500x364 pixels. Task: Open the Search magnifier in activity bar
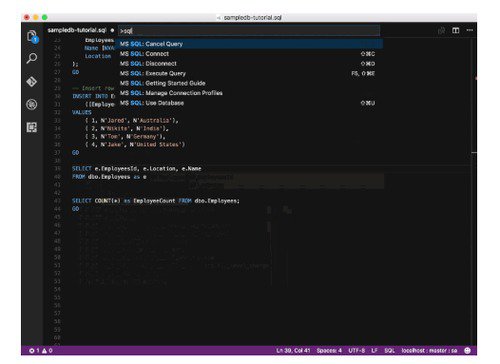coord(32,58)
